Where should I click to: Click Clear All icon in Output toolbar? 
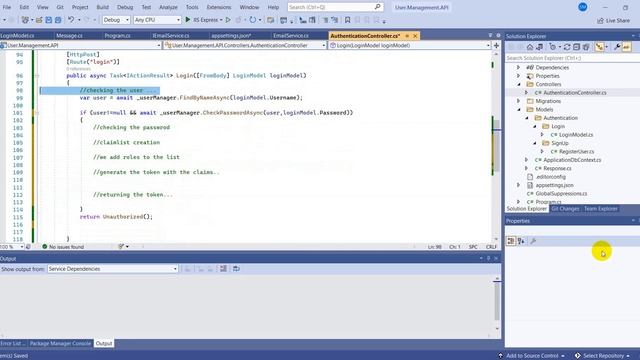coord(223,269)
